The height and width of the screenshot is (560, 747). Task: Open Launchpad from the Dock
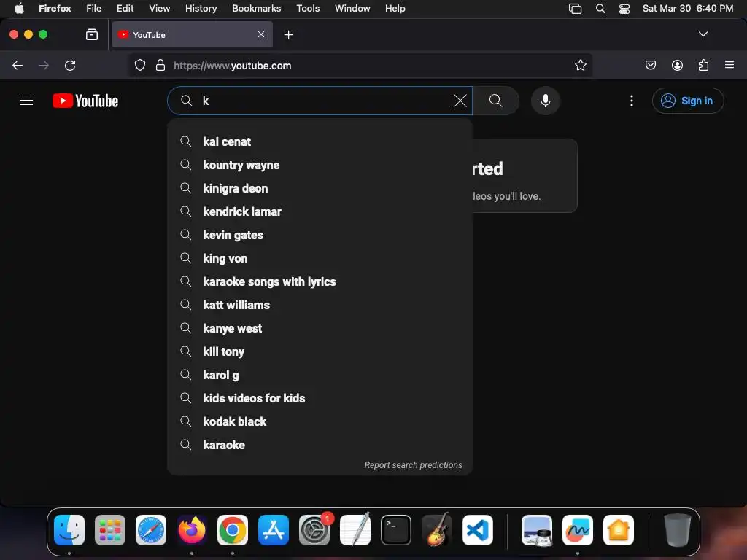click(110, 530)
